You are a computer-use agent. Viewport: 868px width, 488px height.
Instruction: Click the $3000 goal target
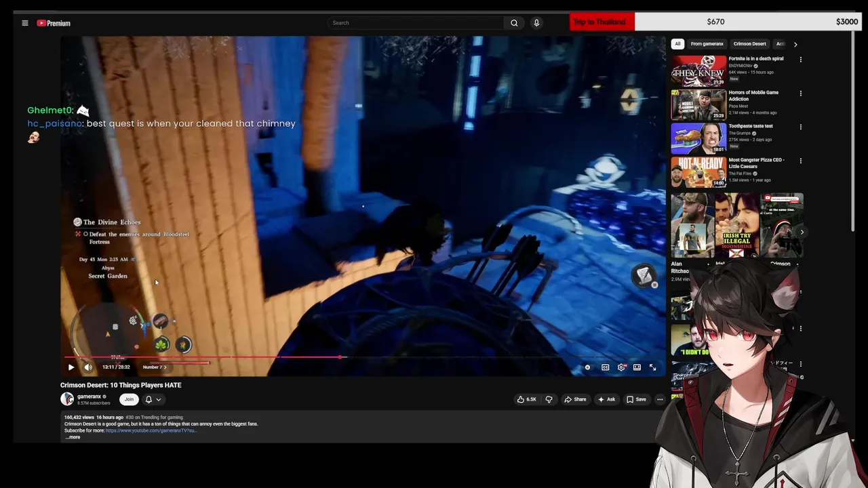coord(847,22)
